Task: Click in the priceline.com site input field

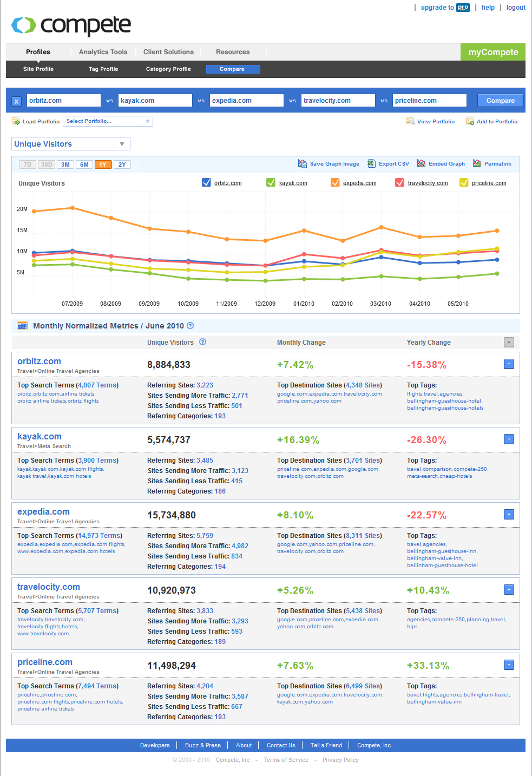Action: point(430,101)
